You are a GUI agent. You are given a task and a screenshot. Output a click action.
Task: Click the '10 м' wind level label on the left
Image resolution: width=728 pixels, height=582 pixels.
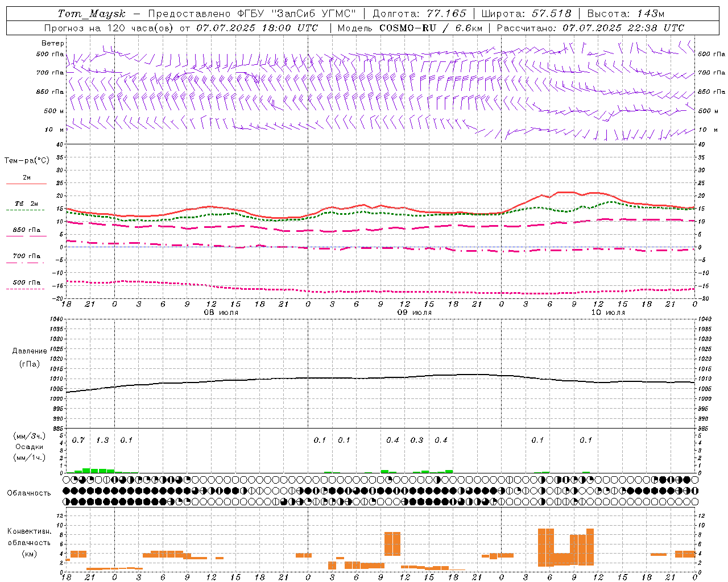(x=55, y=130)
